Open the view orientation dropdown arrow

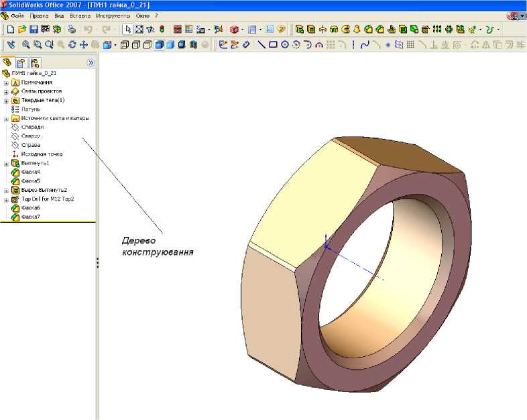click(x=115, y=45)
